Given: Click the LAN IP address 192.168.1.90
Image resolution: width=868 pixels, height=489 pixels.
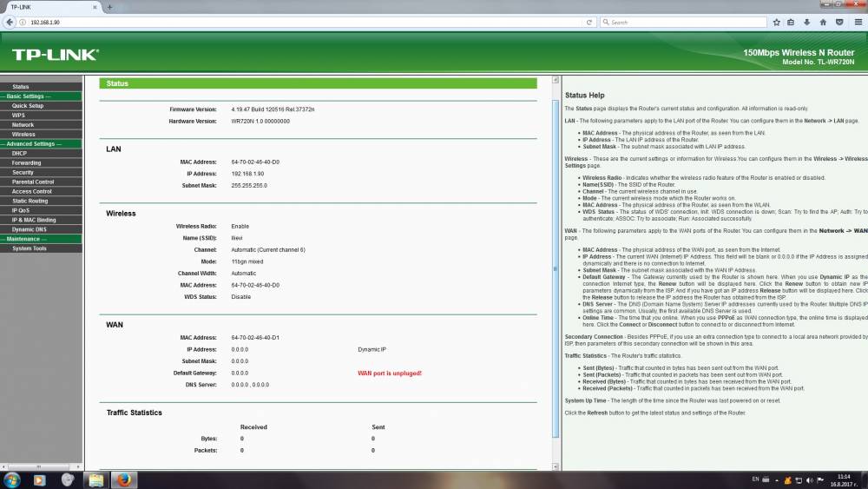Looking at the screenshot, I should pyautogui.click(x=247, y=174).
